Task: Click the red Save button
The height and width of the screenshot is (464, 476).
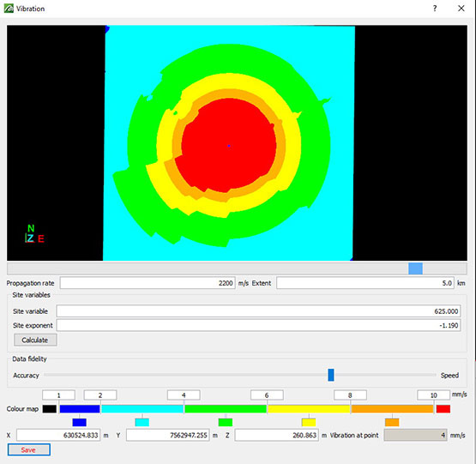Action: coord(29,449)
